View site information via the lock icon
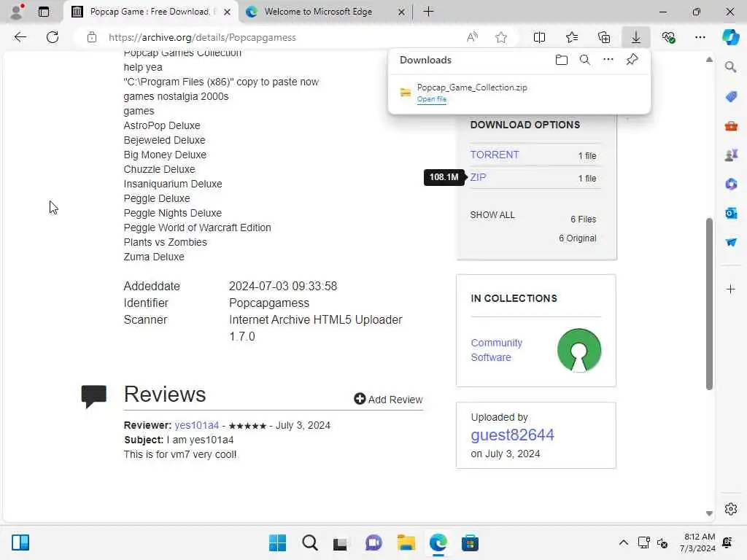 (x=91, y=37)
